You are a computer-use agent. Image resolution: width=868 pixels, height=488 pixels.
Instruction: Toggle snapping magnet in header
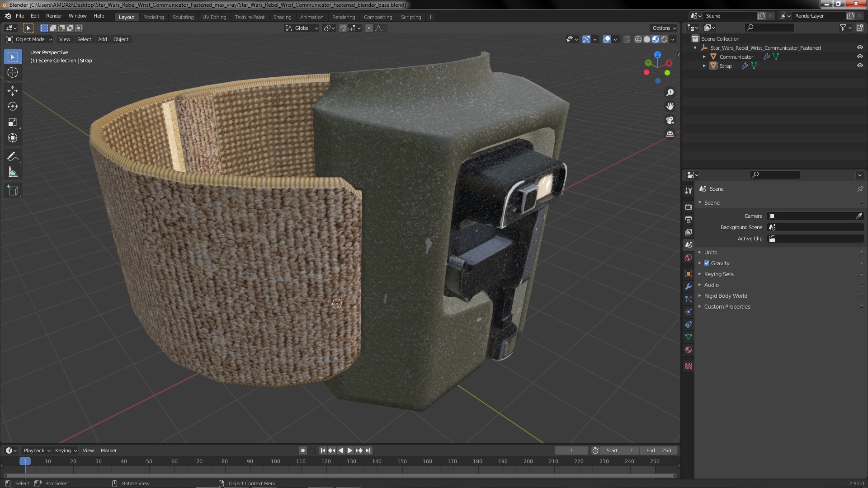[343, 28]
